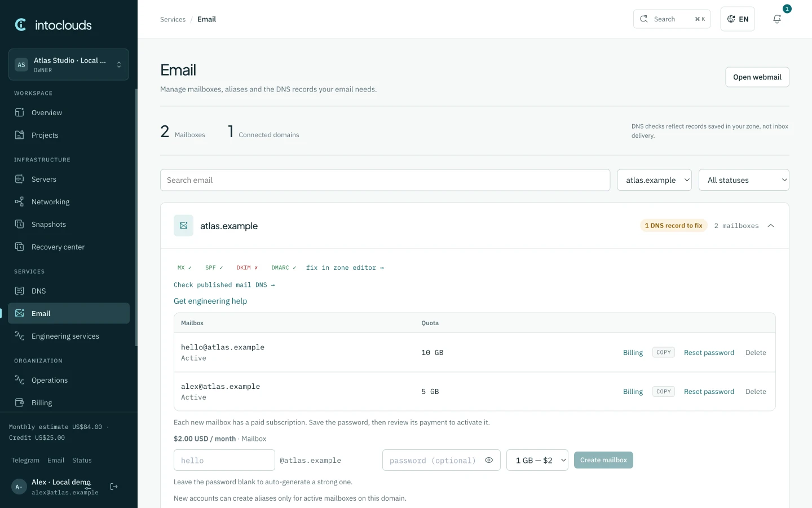Click the DNS sidebar icon

(x=20, y=291)
